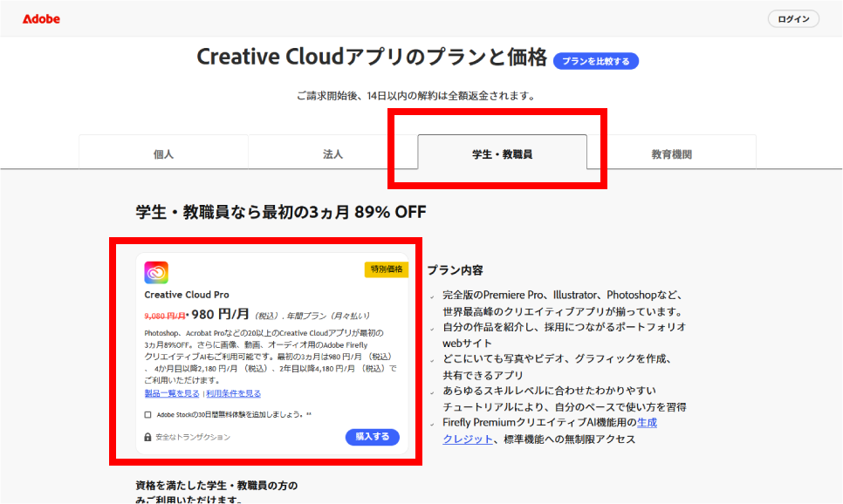The height and width of the screenshot is (504, 843).
Task: Click the ログイン button
Action: tap(793, 19)
